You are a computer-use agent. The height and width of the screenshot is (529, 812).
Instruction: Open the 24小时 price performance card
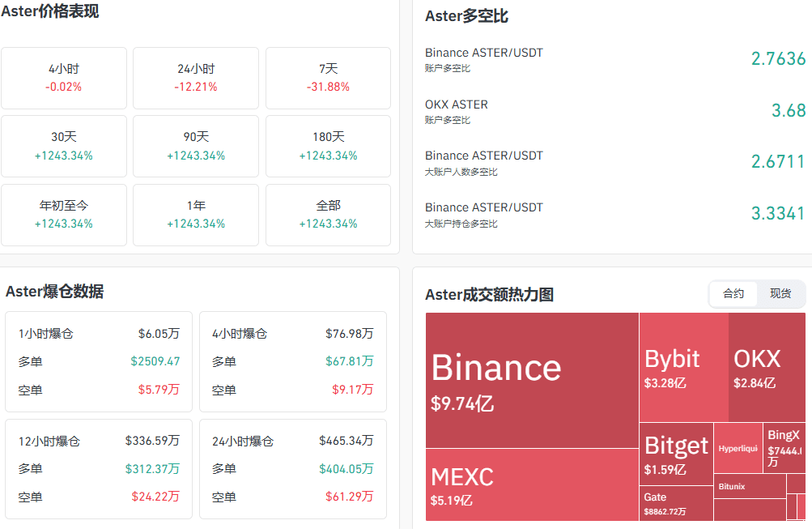(x=196, y=78)
